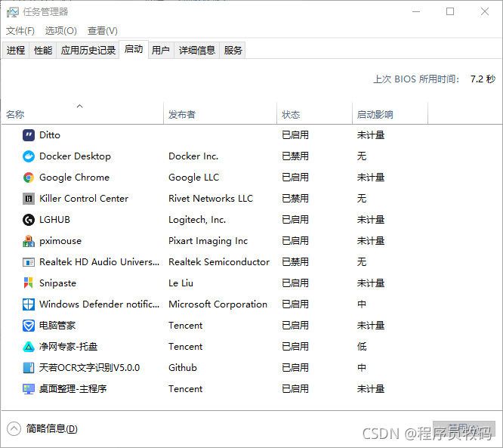This screenshot has height=448, width=503.
Task: Click publisher Pixart Imaging Inc
Action: click(x=208, y=241)
